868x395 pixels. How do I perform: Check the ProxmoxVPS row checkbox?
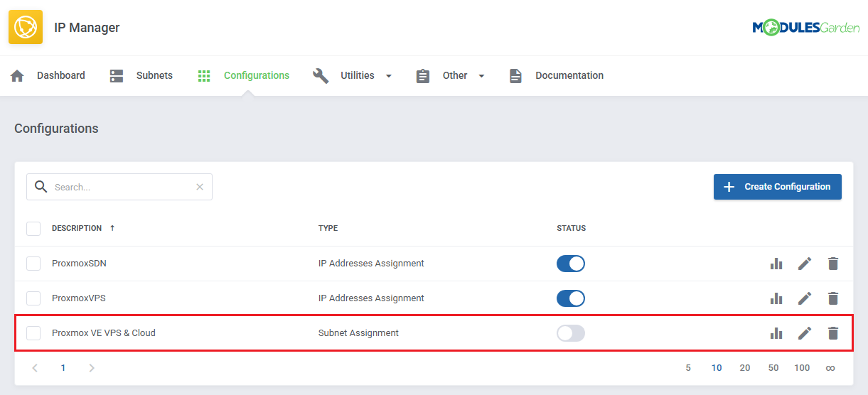tap(33, 298)
